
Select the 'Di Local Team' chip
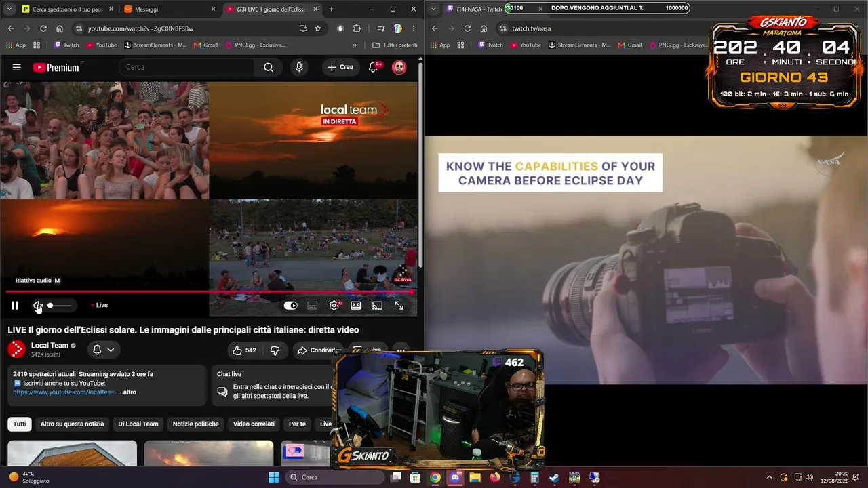pos(138,424)
